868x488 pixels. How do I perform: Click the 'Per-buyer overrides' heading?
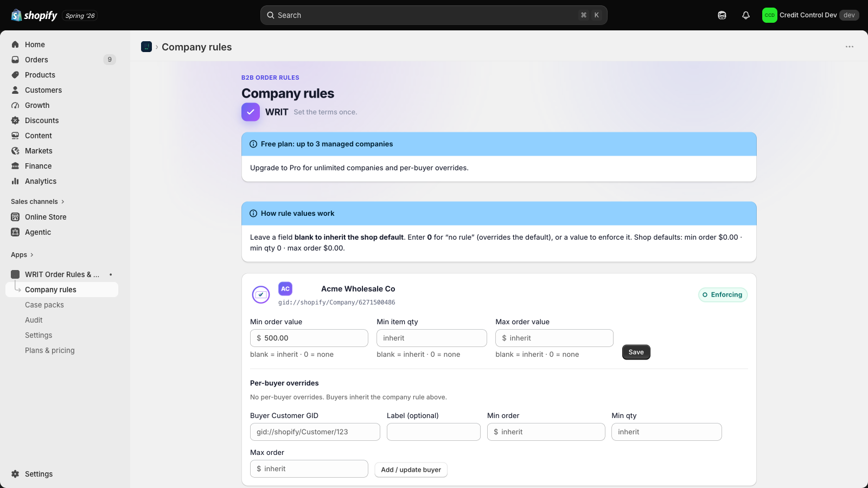tap(284, 383)
